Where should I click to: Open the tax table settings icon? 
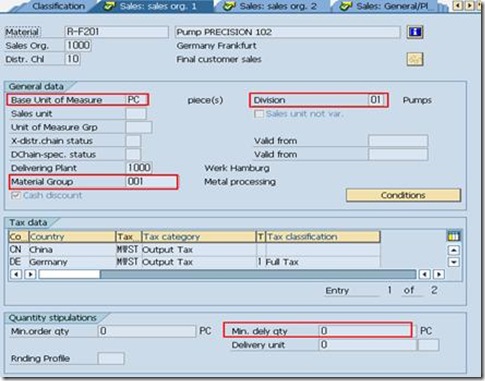point(454,237)
